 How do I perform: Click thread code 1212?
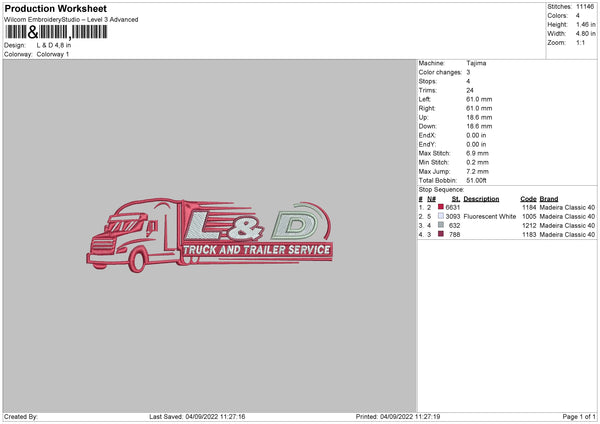pos(529,225)
